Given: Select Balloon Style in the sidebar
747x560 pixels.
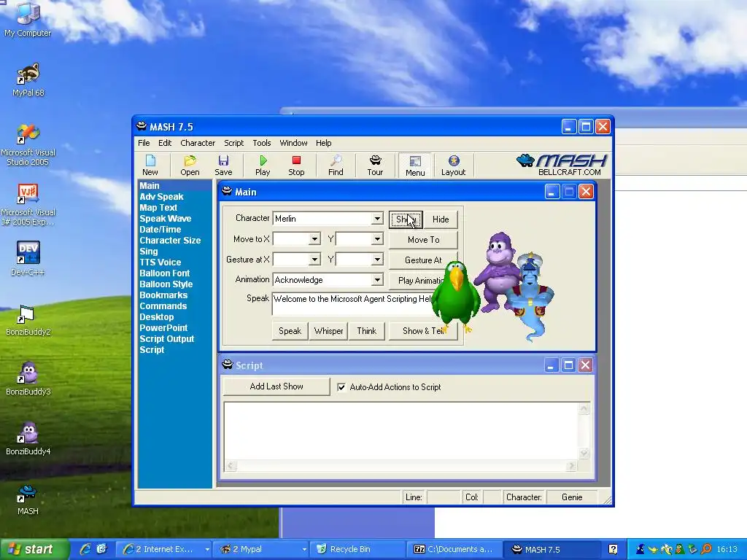Looking at the screenshot, I should (x=166, y=284).
